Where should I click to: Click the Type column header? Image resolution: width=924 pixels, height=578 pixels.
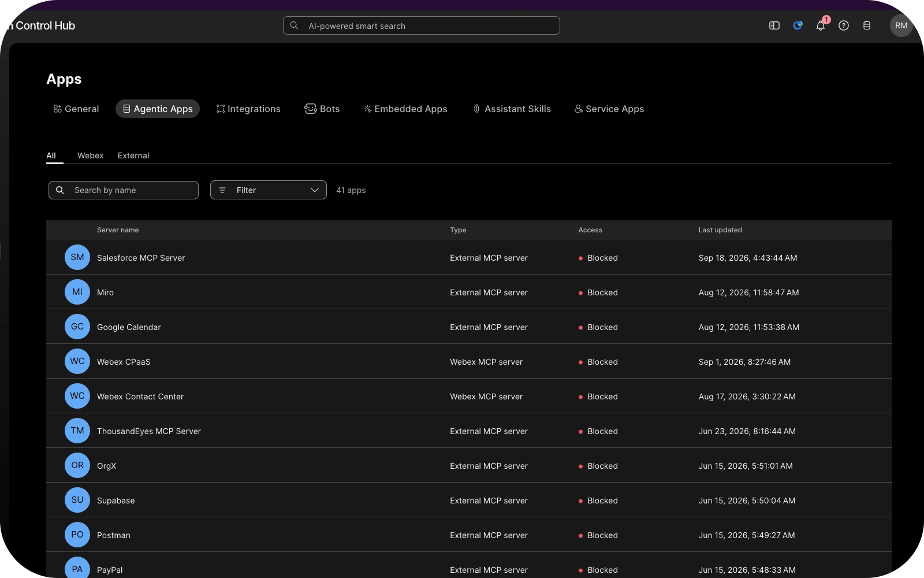tap(458, 230)
